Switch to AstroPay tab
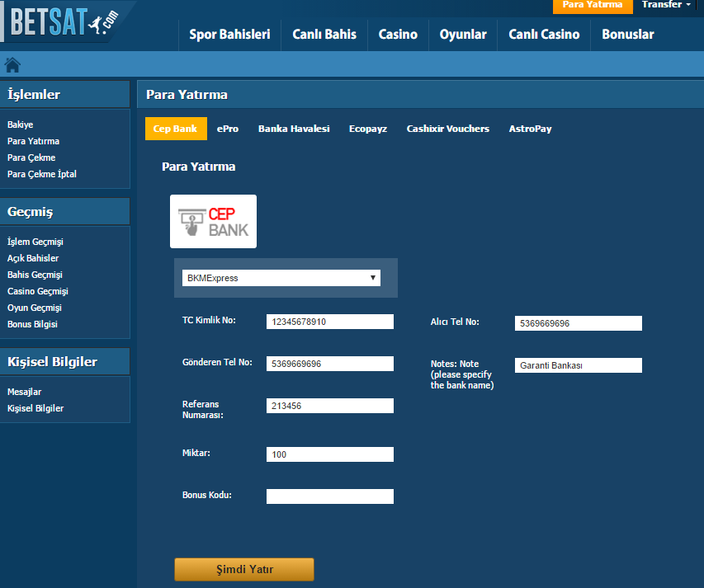 click(x=530, y=129)
